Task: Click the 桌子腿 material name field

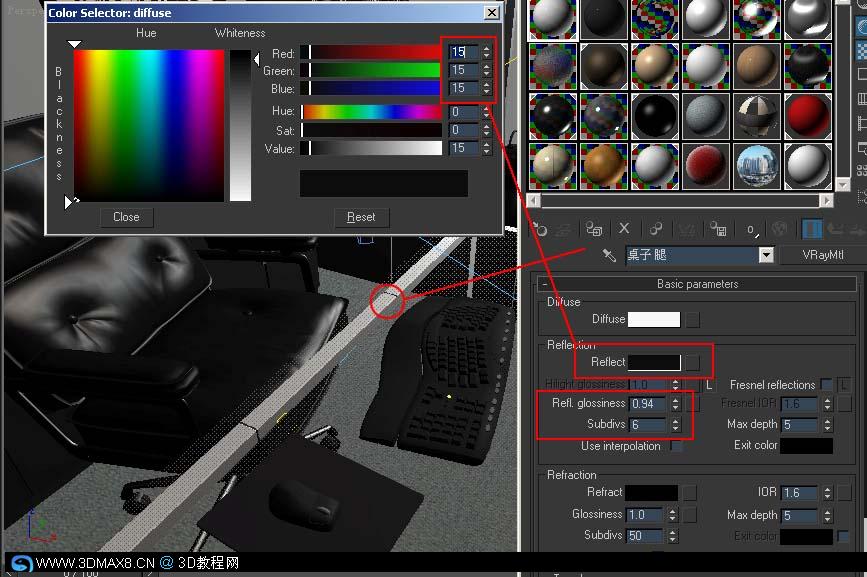Action: click(692, 255)
